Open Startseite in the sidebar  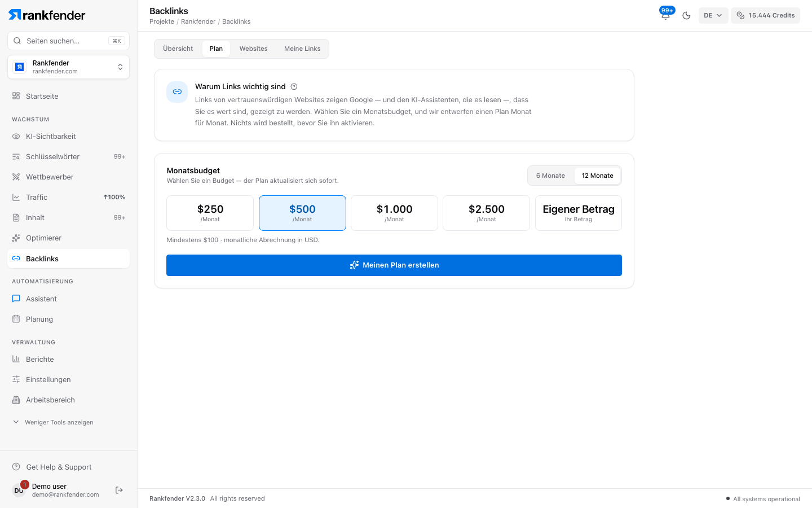pos(68,96)
